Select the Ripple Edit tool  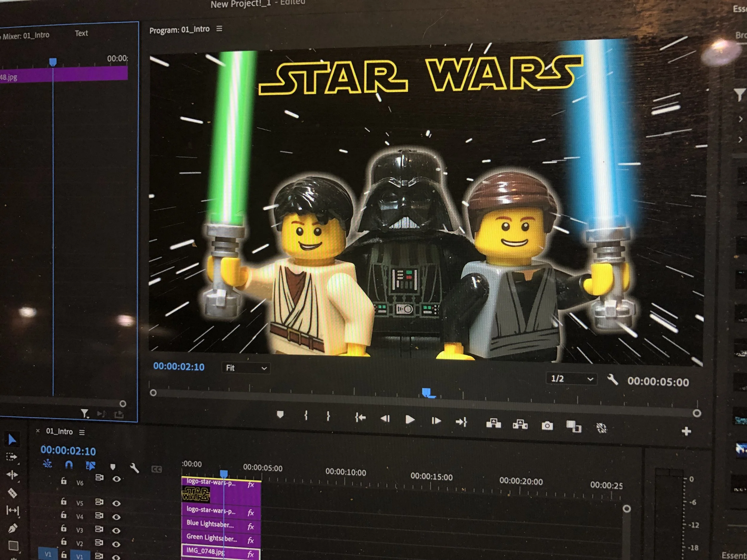12,475
